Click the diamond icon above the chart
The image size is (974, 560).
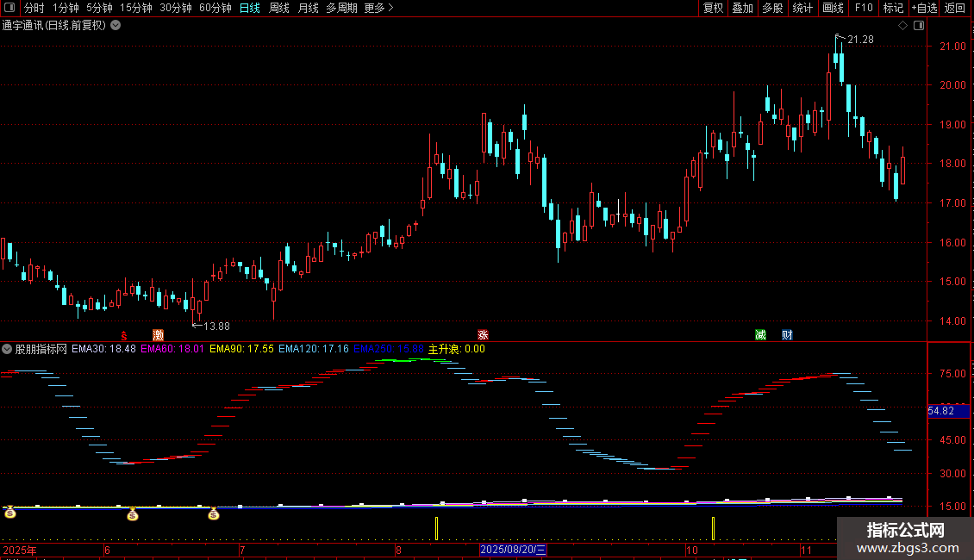point(903,26)
